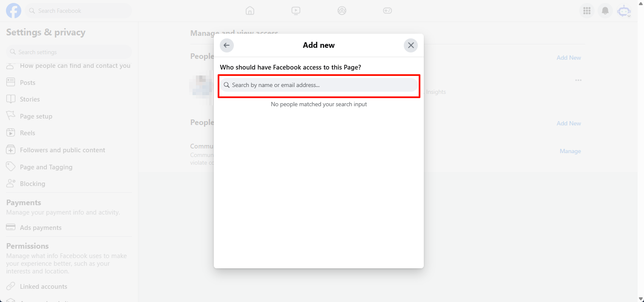The height and width of the screenshot is (302, 644).
Task: Click the second Add New link
Action: tap(569, 123)
